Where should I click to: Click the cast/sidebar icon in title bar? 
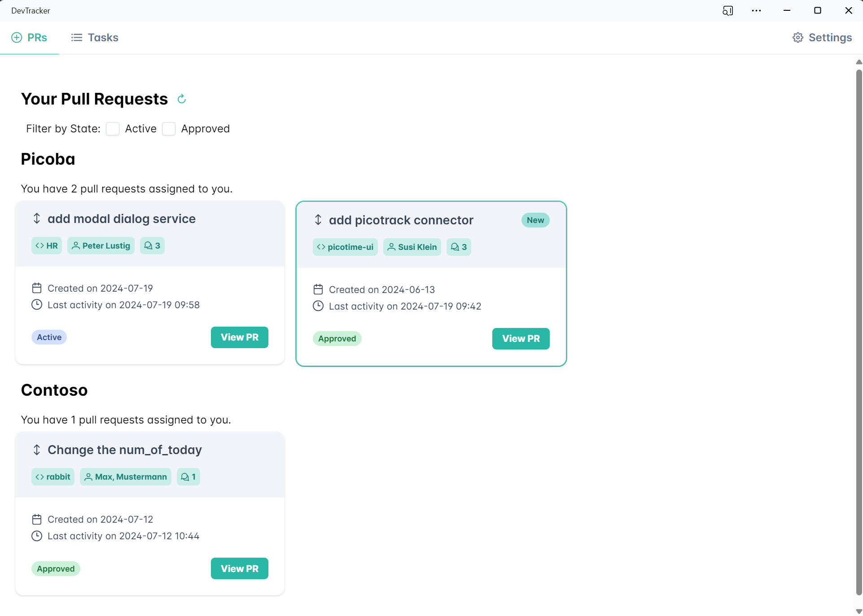tap(727, 11)
